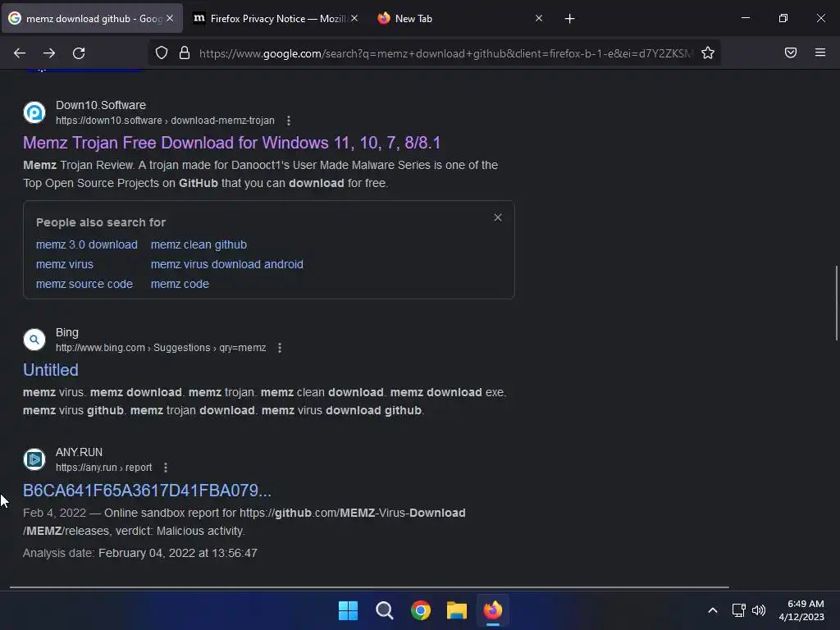Restore down the Firefox window
Image resolution: width=840 pixels, height=630 pixels.
783,18
